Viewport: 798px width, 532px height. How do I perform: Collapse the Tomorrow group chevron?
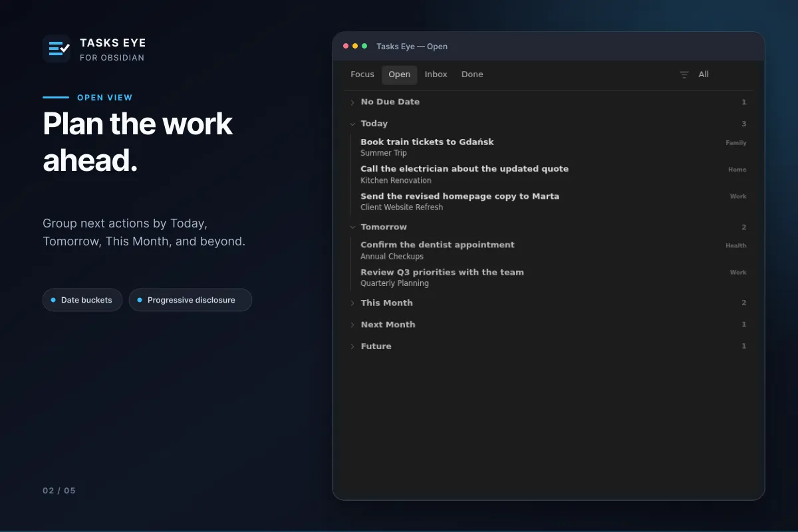pyautogui.click(x=352, y=227)
